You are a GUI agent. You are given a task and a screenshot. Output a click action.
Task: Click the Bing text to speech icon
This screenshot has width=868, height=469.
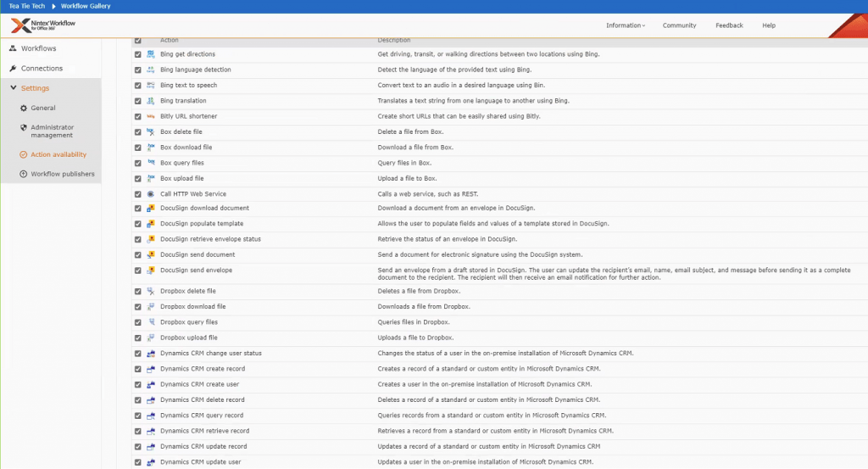pyautogui.click(x=151, y=86)
